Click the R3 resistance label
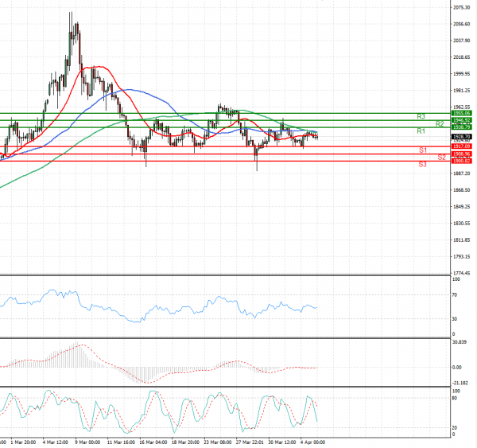The width and height of the screenshot is (477, 448). pyautogui.click(x=421, y=116)
